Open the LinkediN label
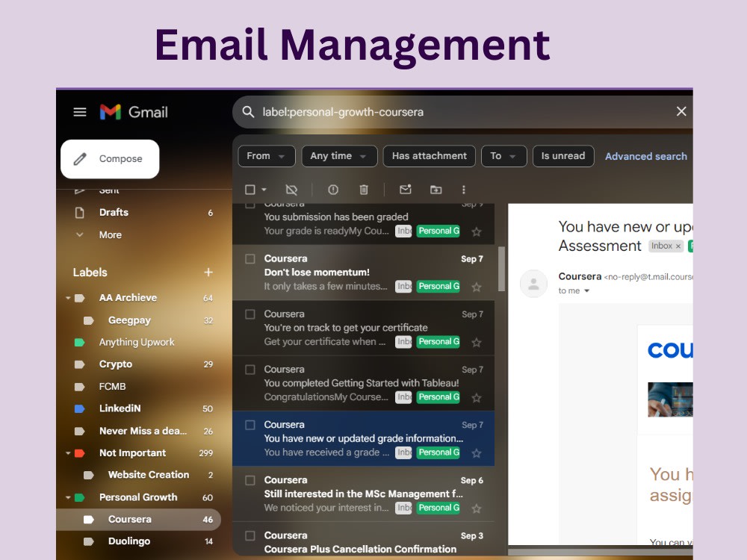The height and width of the screenshot is (560, 747). 120,408
